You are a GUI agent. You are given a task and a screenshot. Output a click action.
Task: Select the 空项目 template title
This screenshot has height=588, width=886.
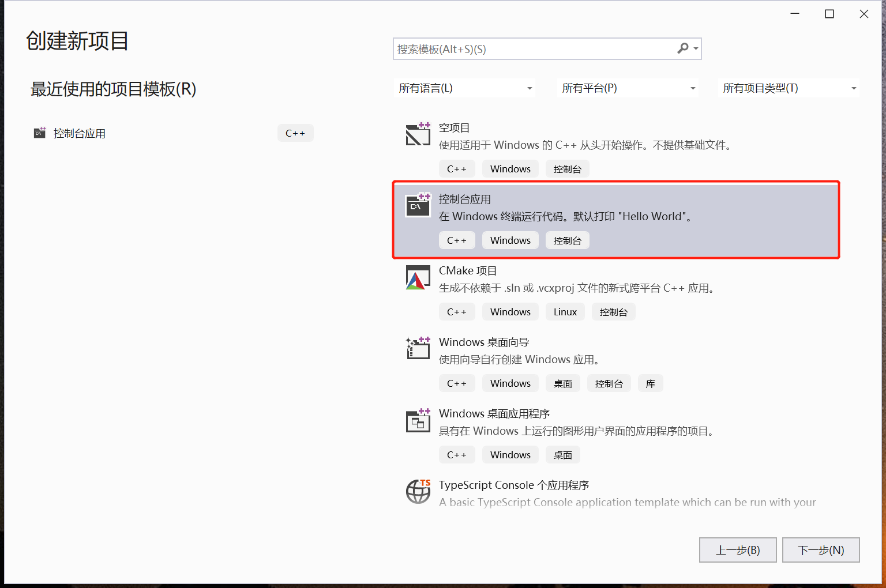[x=455, y=128]
